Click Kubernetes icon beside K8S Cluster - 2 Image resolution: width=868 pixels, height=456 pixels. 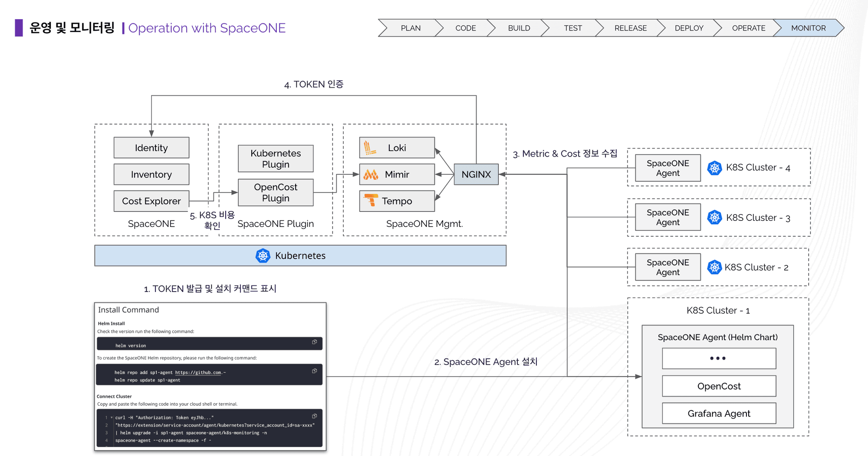click(x=714, y=267)
